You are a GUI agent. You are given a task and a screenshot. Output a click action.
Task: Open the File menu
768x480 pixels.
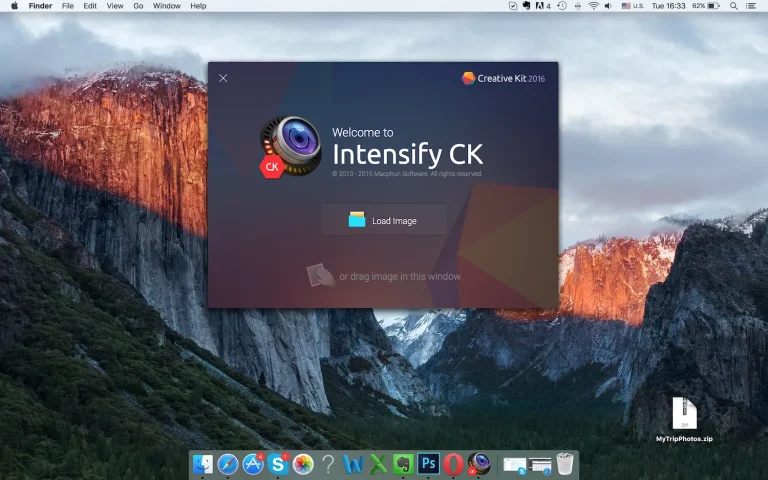68,6
